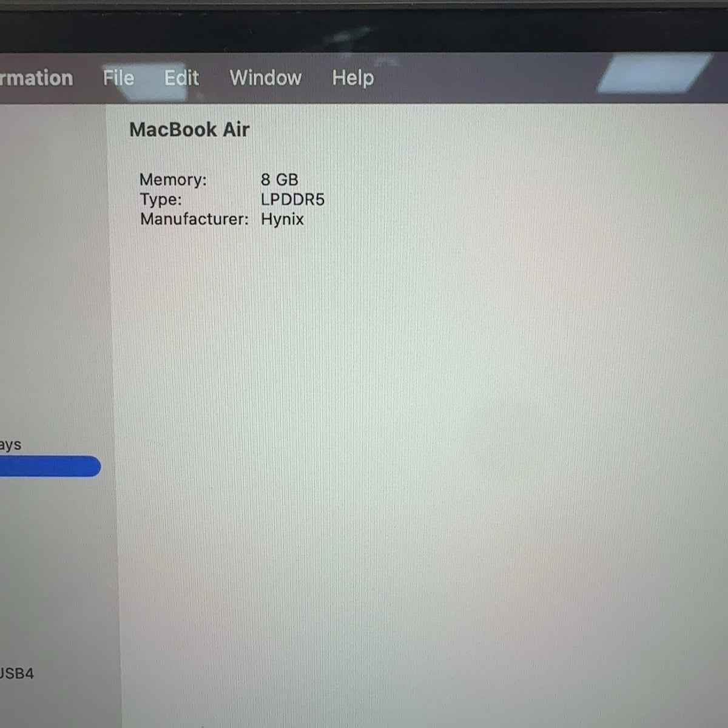Open the Help menu
Image resolution: width=728 pixels, height=728 pixels.
pos(352,78)
